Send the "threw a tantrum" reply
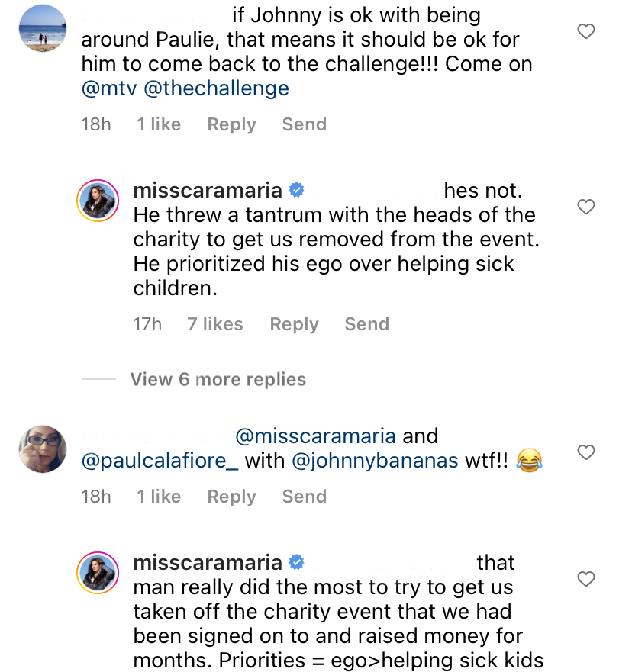The image size is (632, 672). point(367,324)
